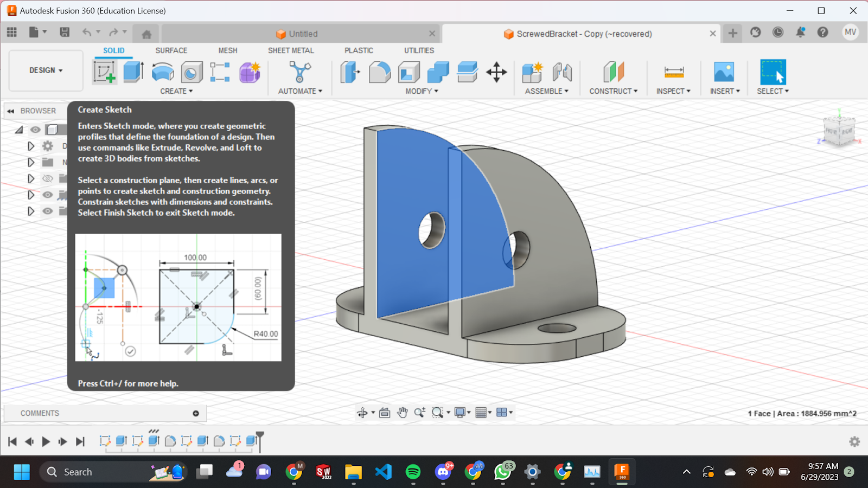Open Display Settings monitor dropdown

462,413
